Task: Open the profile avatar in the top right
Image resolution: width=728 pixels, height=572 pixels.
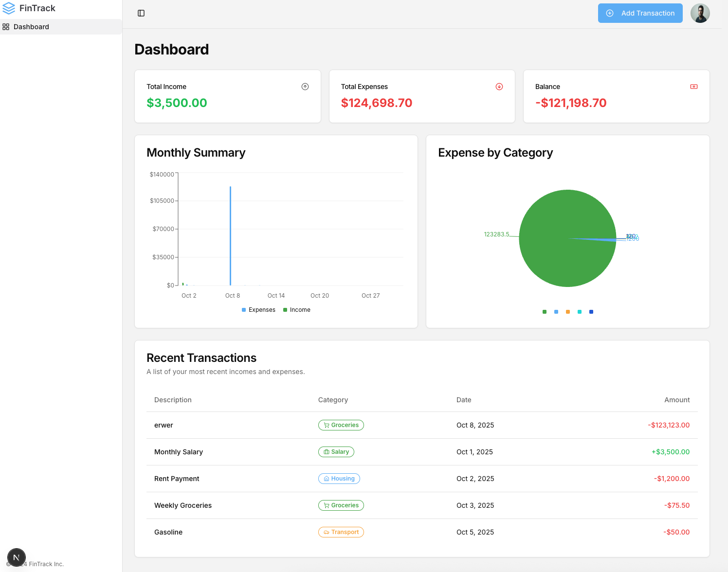Action: point(700,13)
